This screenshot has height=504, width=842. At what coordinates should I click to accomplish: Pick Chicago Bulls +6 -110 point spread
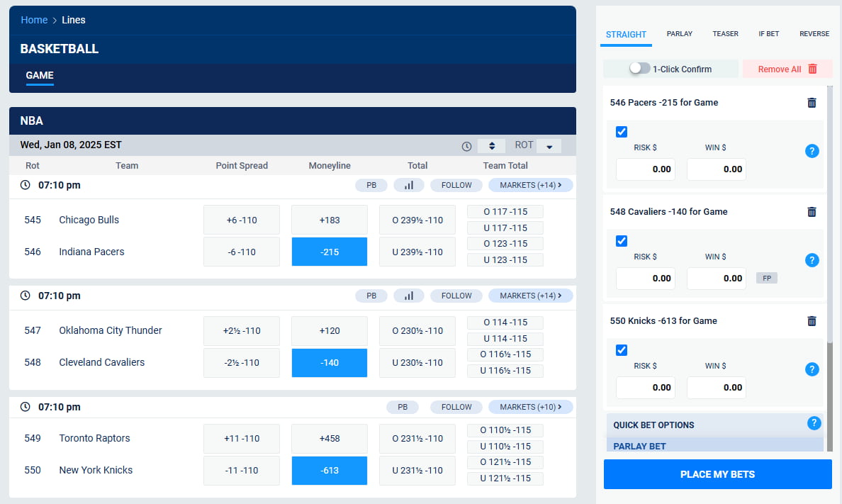(x=242, y=220)
